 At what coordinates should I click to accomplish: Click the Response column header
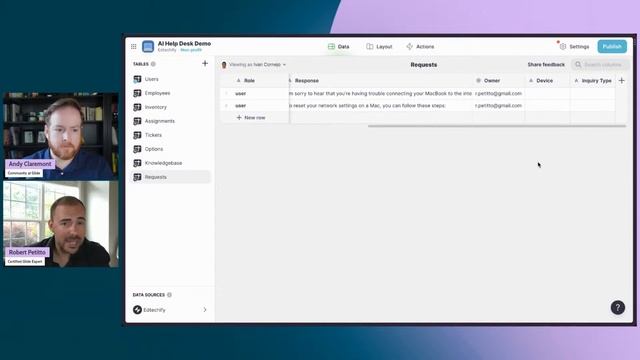pyautogui.click(x=381, y=80)
